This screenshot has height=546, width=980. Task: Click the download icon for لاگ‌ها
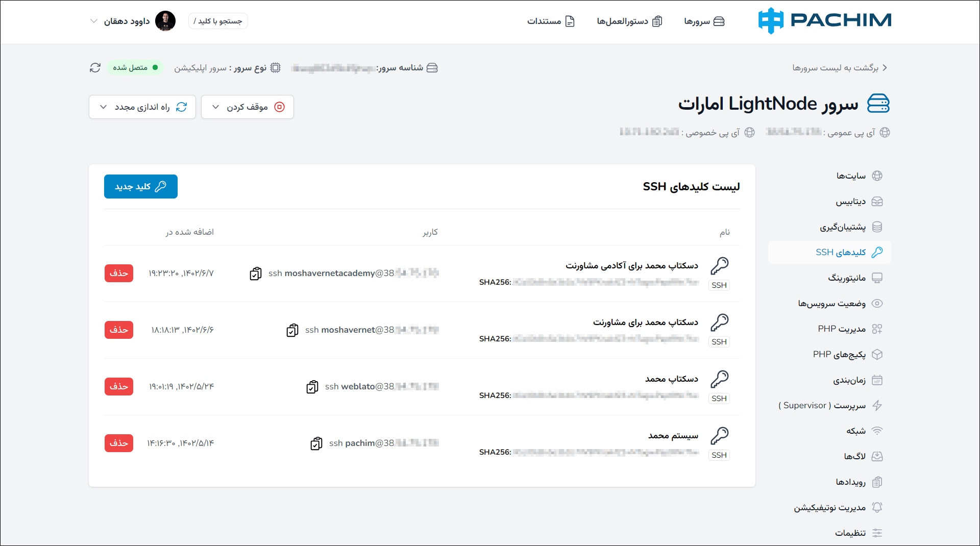coord(877,457)
